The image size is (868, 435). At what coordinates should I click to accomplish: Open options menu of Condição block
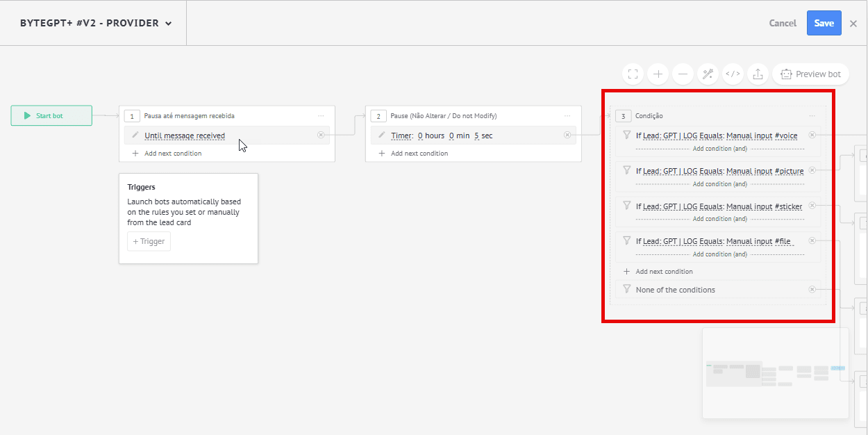(812, 116)
